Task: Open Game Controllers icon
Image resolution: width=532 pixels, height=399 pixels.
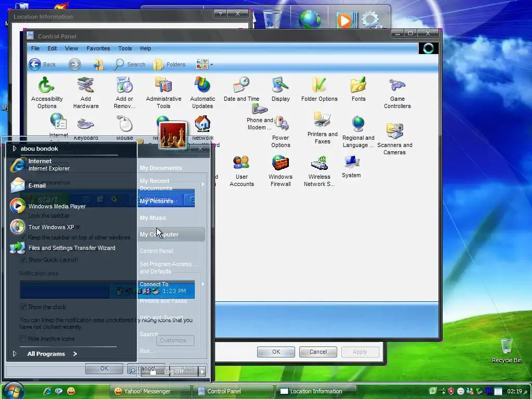Action: (x=397, y=92)
